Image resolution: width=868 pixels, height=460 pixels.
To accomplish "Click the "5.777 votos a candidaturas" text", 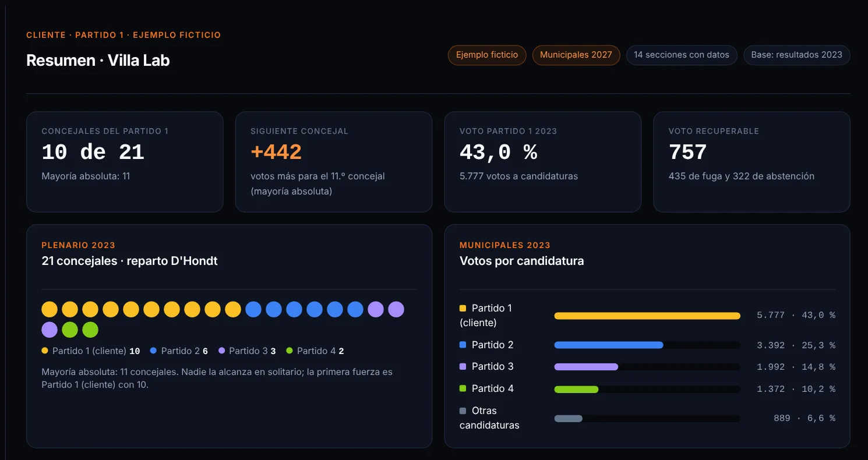I will pos(518,176).
